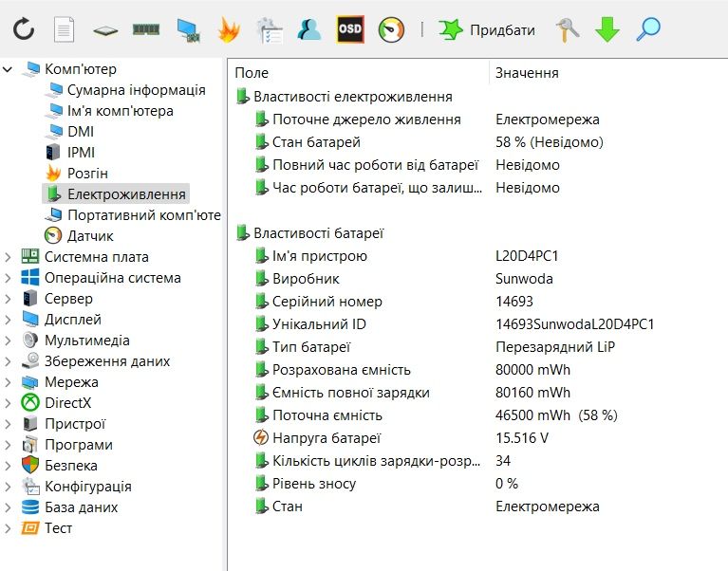
Task: Expand the Операційна система node
Action: coord(8,278)
